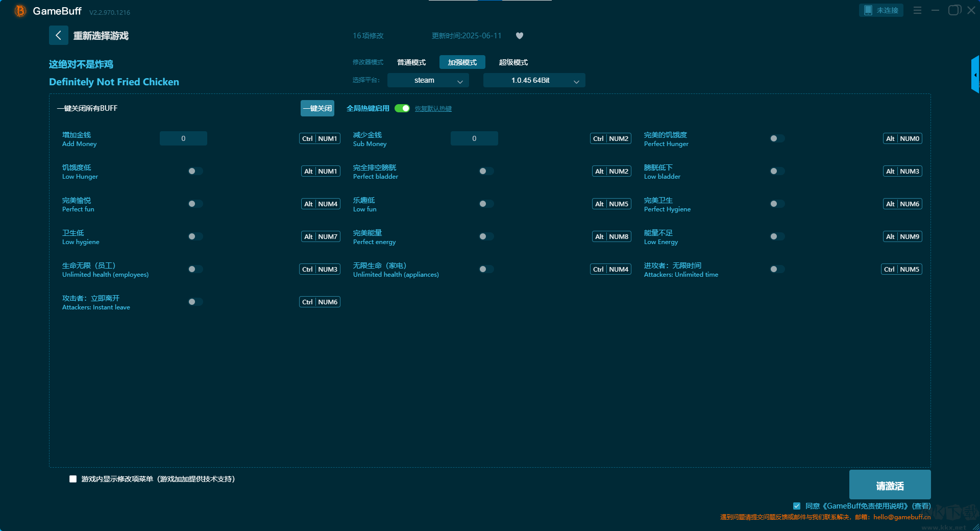Image resolution: width=980 pixels, height=531 pixels.
Task: Select the 超级模式 mode tab
Action: (x=513, y=62)
